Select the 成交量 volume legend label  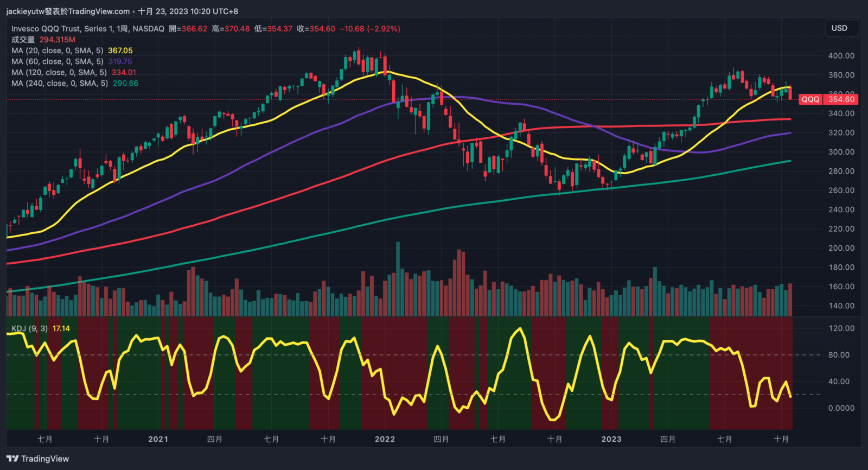23,40
